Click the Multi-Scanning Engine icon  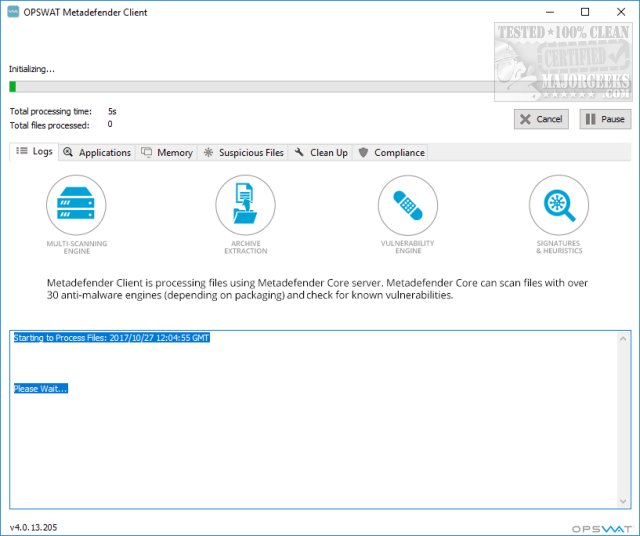click(76, 205)
